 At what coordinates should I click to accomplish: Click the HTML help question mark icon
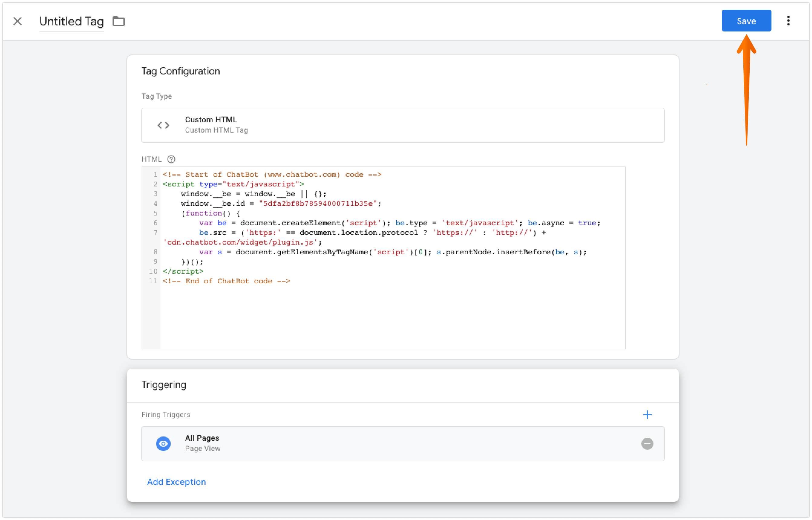pos(171,159)
